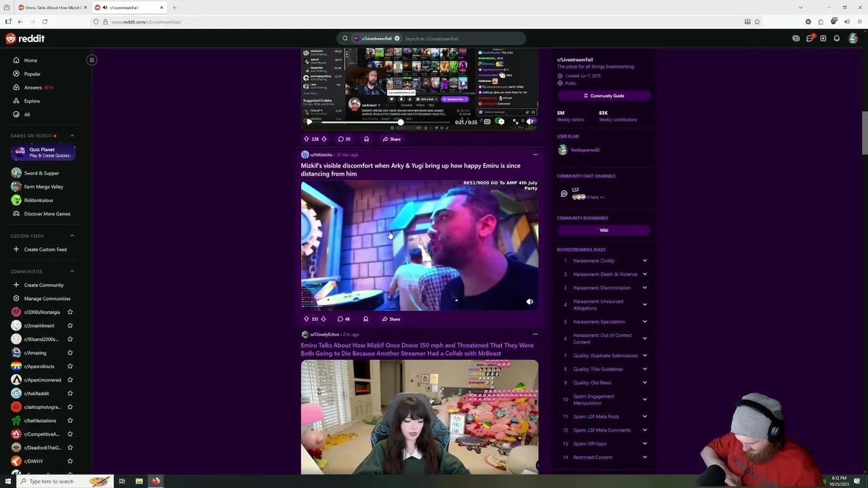Open comments on the 30-comment post
This screenshot has width=868, height=488.
coord(344,139)
